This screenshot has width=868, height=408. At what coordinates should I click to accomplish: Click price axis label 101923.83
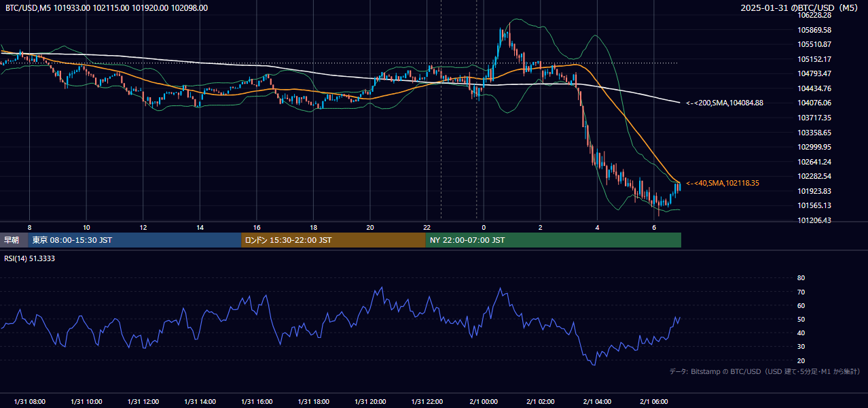pos(815,191)
